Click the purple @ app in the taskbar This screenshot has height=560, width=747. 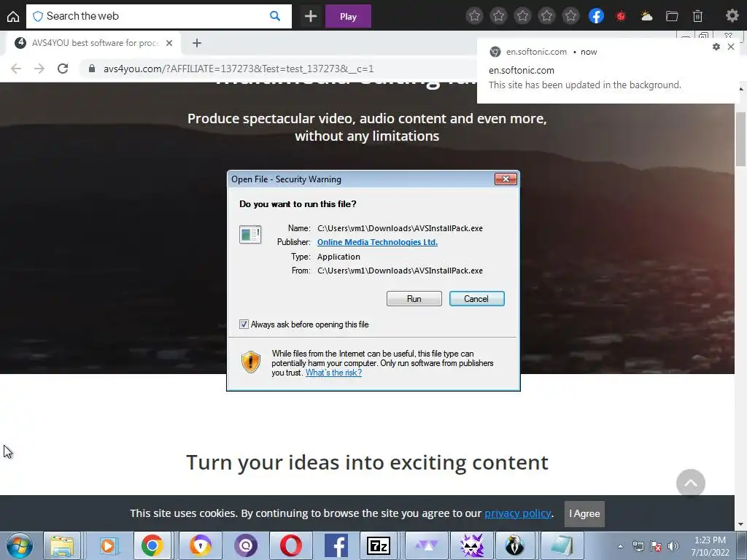coord(246,545)
